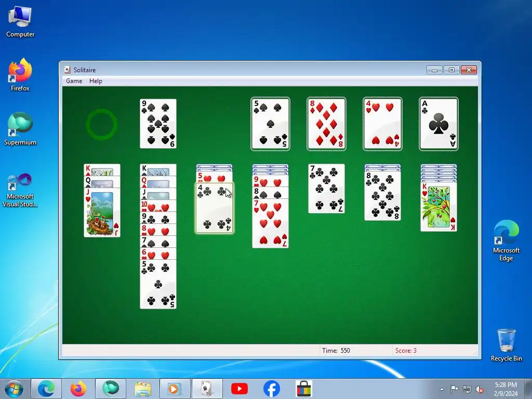Click the Solitaire title bar card icon

click(67, 70)
